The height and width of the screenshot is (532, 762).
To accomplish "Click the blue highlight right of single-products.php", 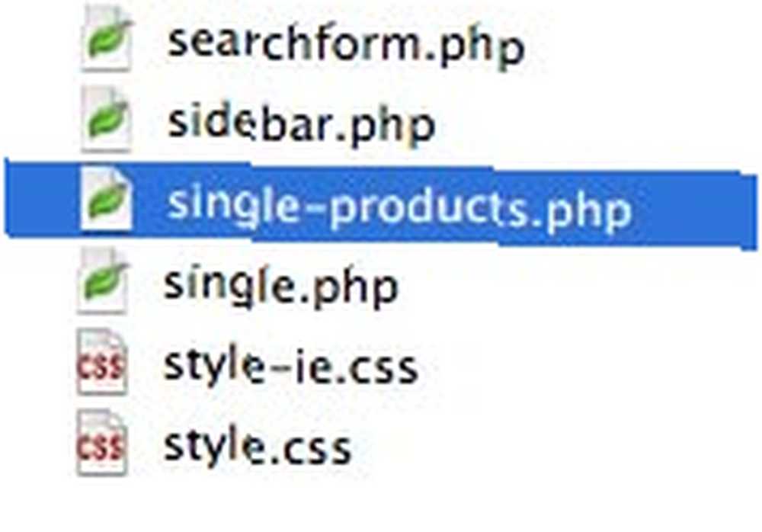I will 695,210.
